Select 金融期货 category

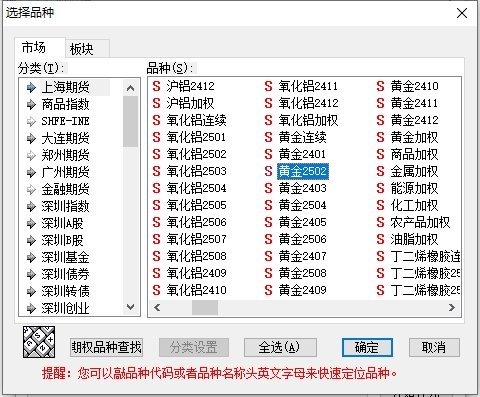[66, 189]
